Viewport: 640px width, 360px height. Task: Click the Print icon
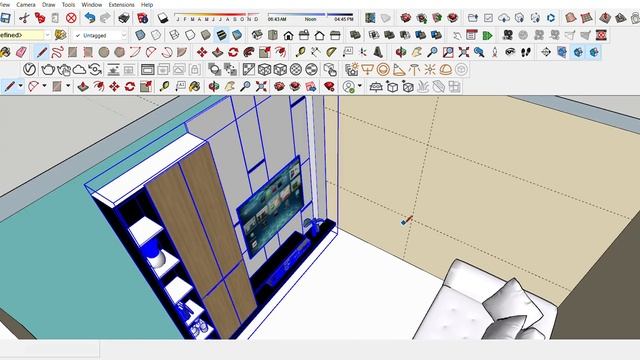tap(124, 18)
